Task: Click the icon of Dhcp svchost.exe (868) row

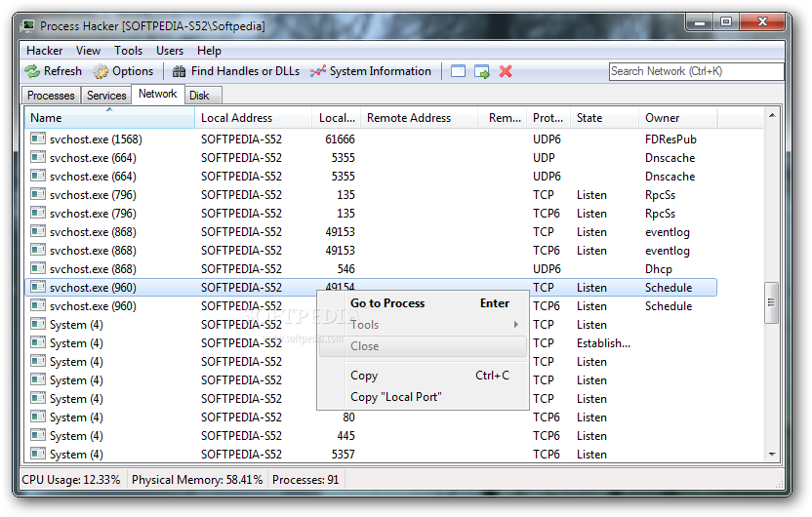Action: point(38,268)
